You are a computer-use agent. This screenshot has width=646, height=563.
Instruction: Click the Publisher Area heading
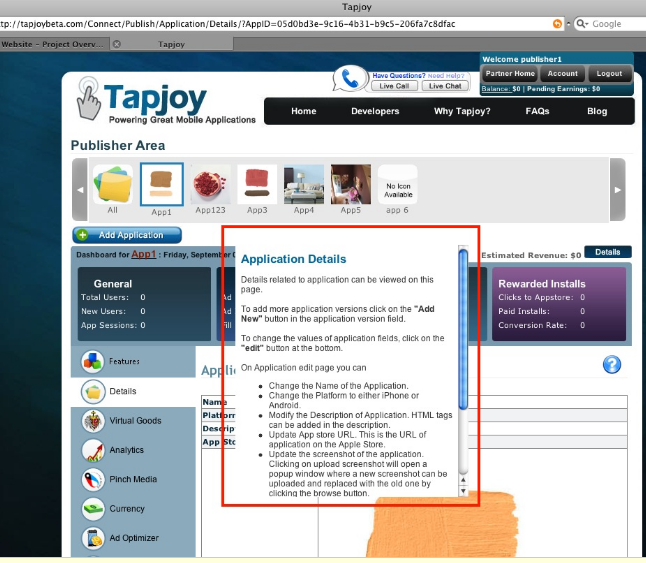pos(118,145)
